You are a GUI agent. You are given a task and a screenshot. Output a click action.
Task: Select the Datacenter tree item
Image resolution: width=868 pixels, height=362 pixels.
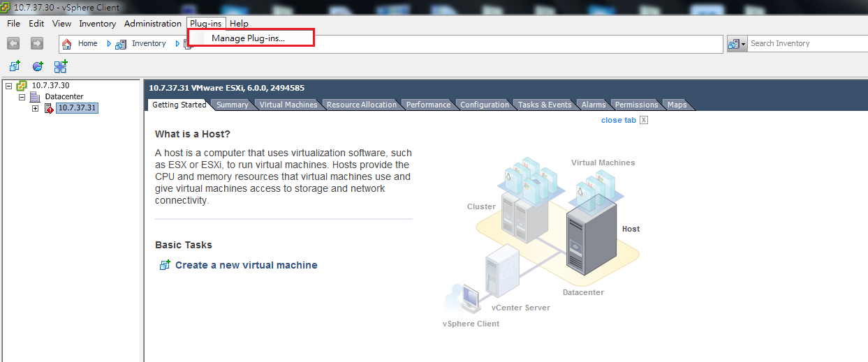tap(64, 97)
